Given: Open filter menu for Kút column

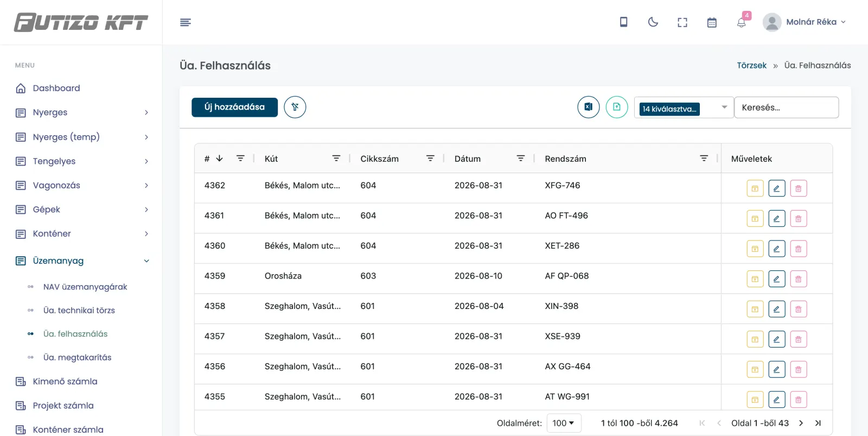Looking at the screenshot, I should click(336, 158).
